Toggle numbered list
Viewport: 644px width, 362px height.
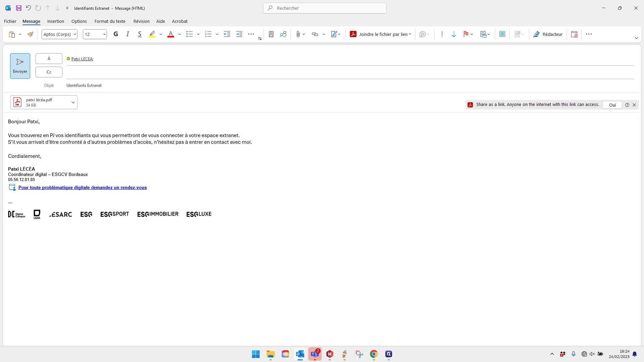pyautogui.click(x=208, y=34)
